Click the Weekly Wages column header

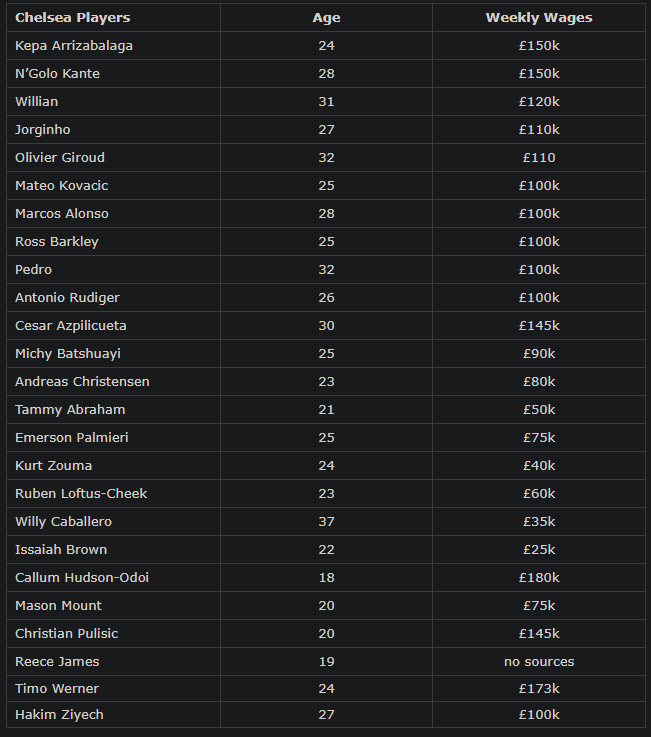coord(538,18)
